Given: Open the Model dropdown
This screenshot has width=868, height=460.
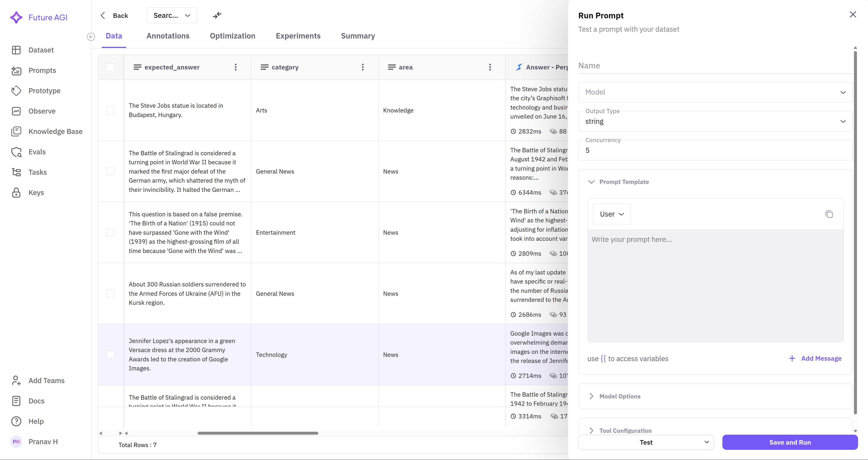Looking at the screenshot, I should (715, 92).
